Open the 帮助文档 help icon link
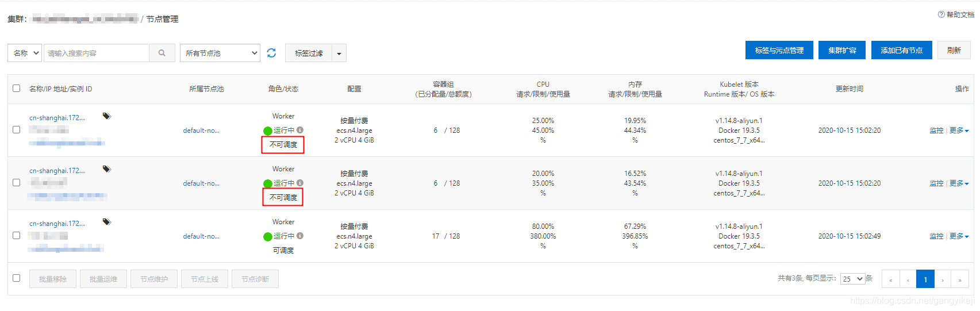Screen dimensions: 980x311 [x=941, y=14]
